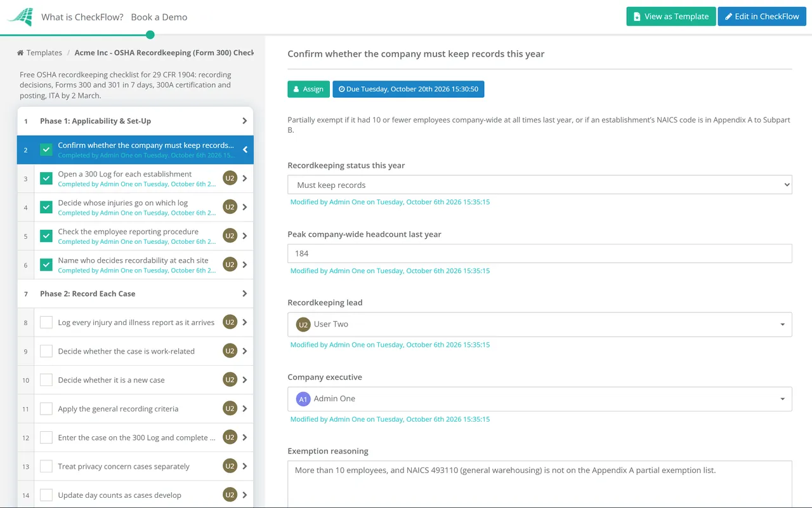
Task: Open chevron for Open a 300 Log row
Action: (x=245, y=178)
